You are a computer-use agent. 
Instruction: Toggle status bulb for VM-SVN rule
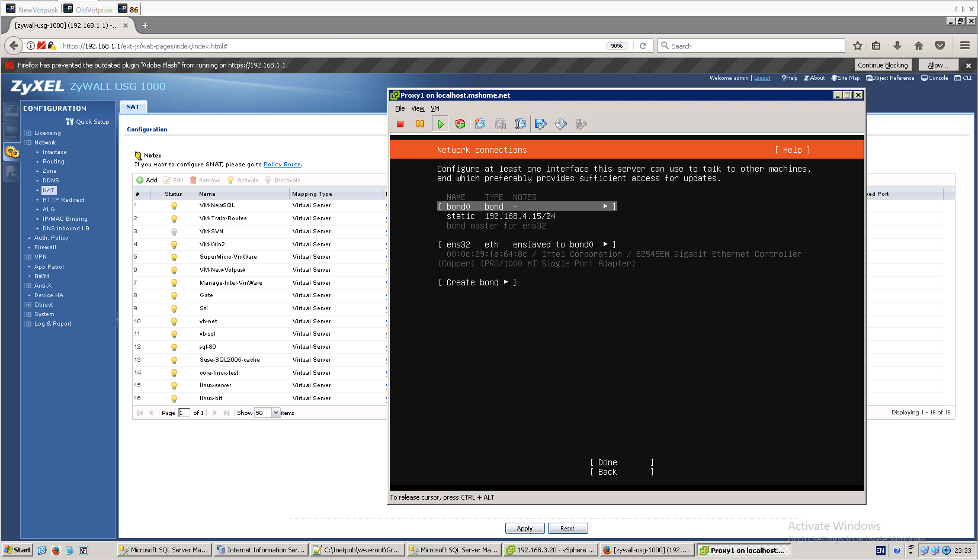pos(174,231)
